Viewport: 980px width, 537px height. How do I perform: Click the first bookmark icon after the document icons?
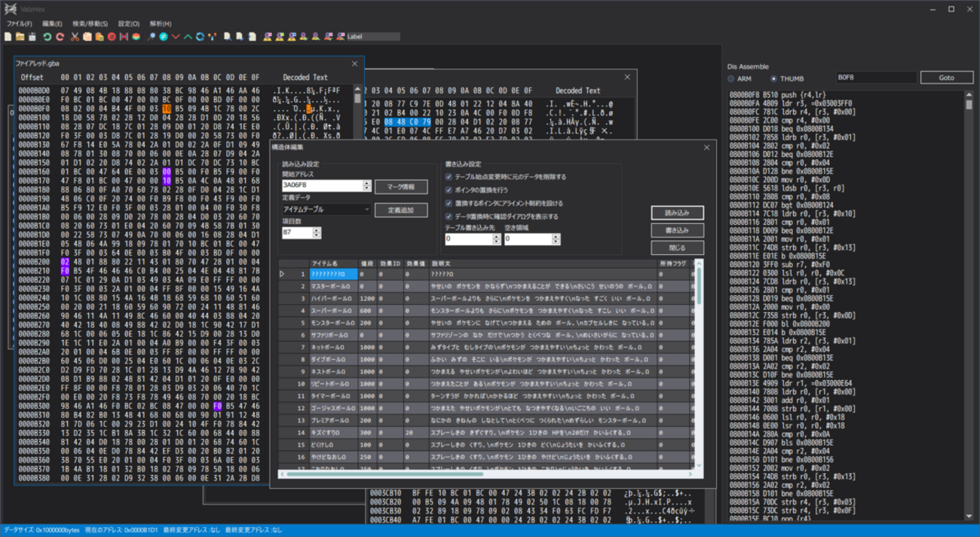coord(267,36)
